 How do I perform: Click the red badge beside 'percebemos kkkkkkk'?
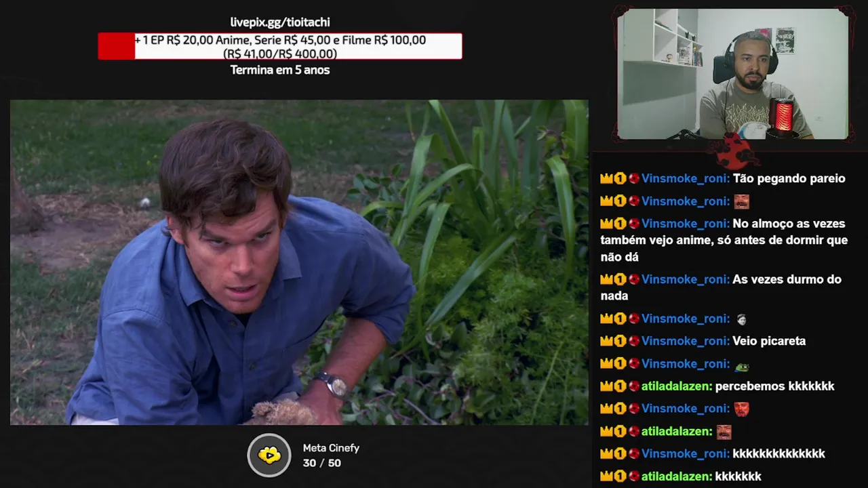(633, 386)
